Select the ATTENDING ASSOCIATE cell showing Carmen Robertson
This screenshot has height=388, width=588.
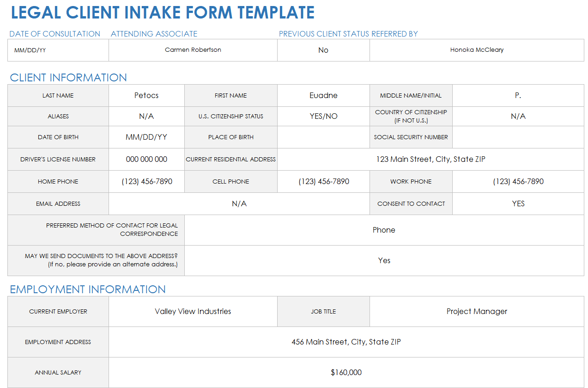click(x=193, y=49)
